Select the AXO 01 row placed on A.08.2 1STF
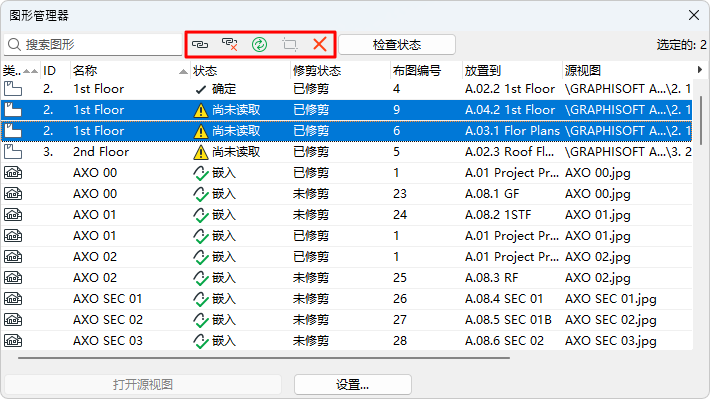The height and width of the screenshot is (399, 710). pos(346,215)
